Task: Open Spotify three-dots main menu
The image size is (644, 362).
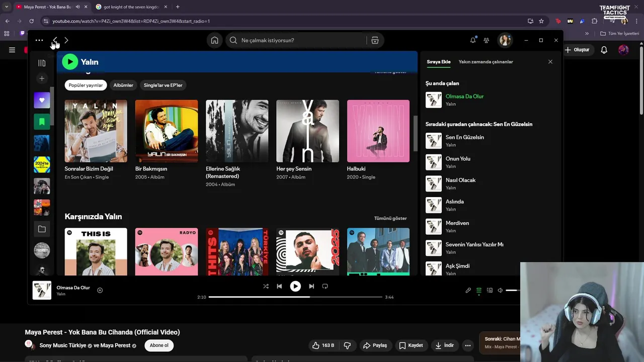Action: (39, 40)
